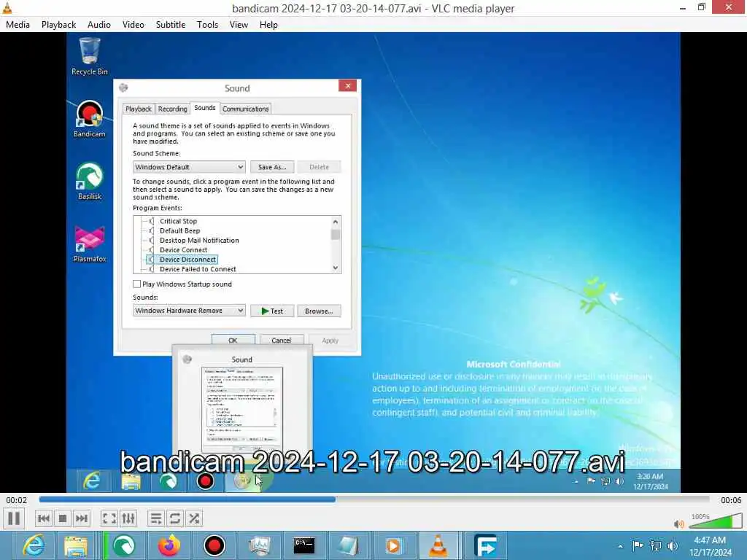Open system volume speaker in bottom tray

[672, 545]
